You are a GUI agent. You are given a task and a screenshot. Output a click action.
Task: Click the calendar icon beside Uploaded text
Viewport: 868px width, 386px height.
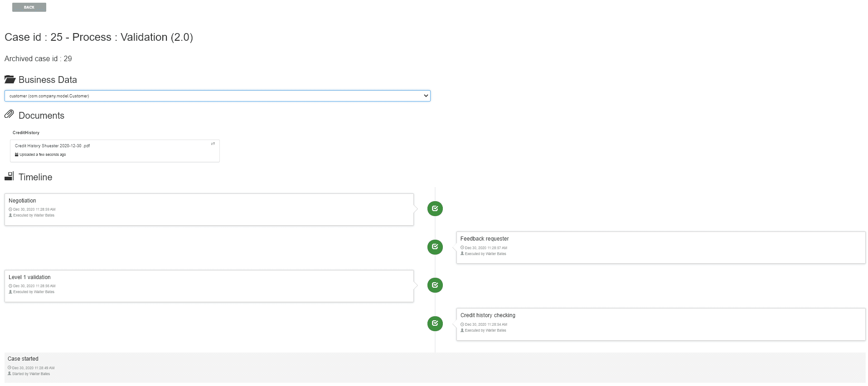[17, 154]
